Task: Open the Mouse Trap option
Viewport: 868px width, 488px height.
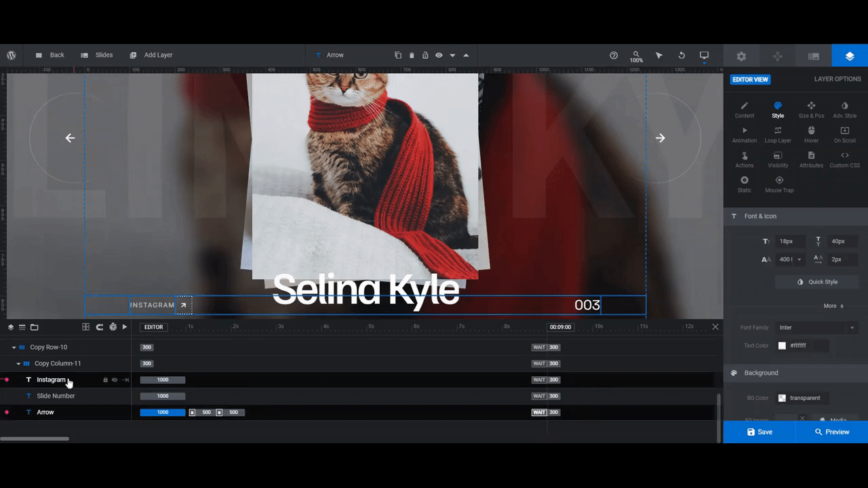Action: (x=779, y=184)
